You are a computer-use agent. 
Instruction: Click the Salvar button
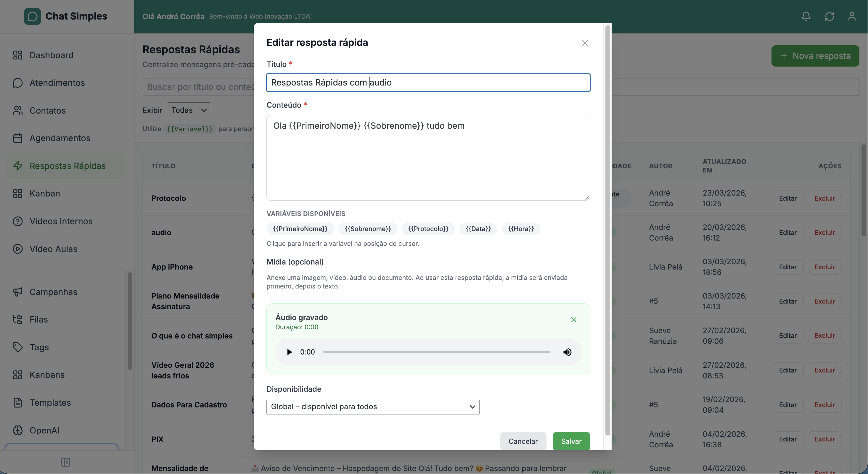pyautogui.click(x=571, y=441)
